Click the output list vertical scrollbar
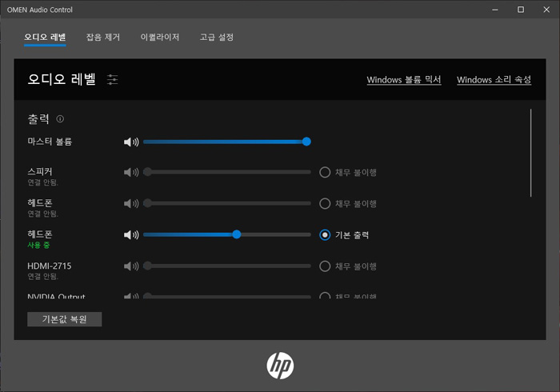Image resolution: width=560 pixels, height=392 pixels. coord(530,153)
